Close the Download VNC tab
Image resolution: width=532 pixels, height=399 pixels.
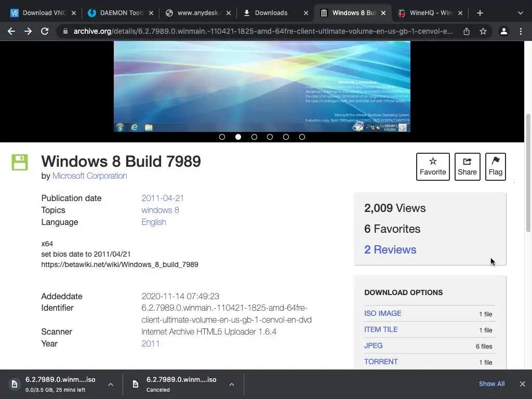[74, 13]
